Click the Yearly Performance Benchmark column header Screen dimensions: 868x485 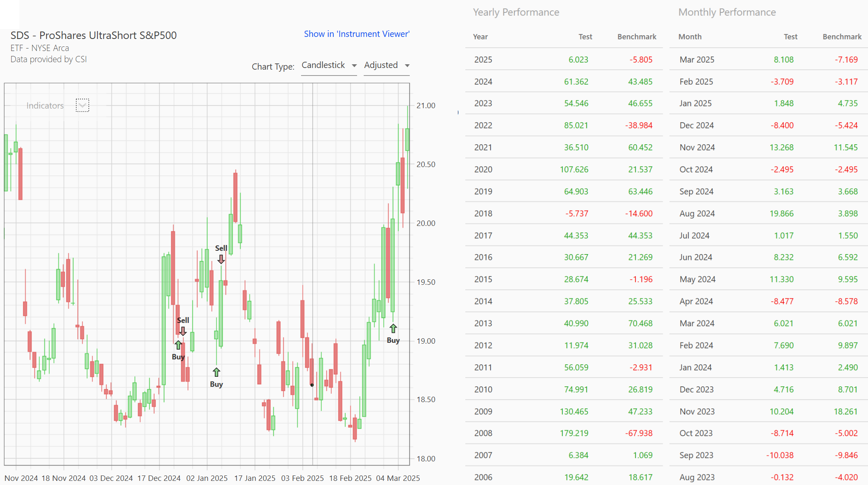[x=637, y=36]
